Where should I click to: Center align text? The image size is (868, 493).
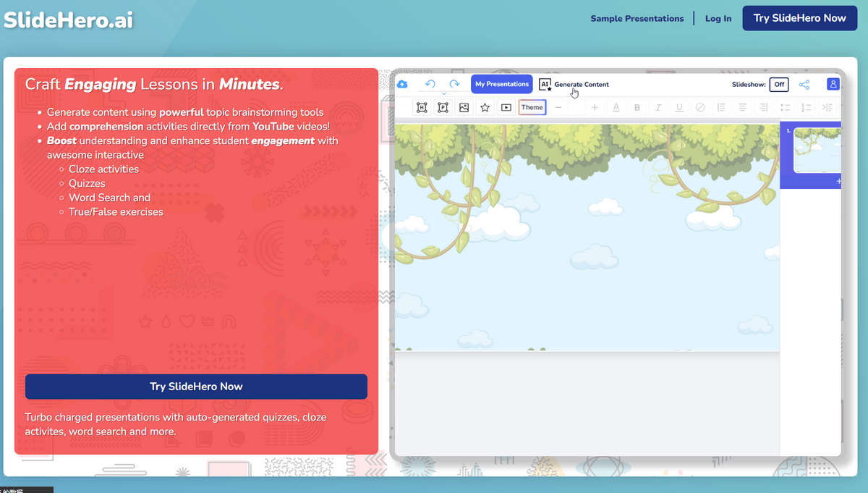[742, 107]
